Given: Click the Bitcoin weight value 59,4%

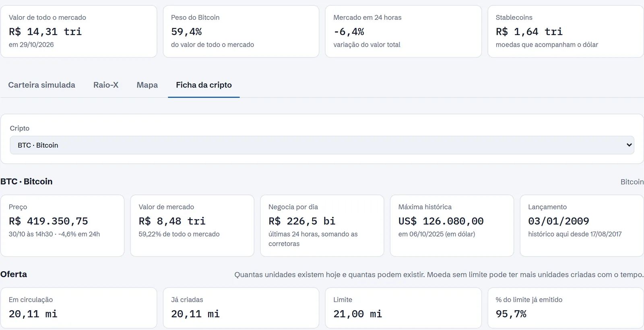Looking at the screenshot, I should point(186,31).
